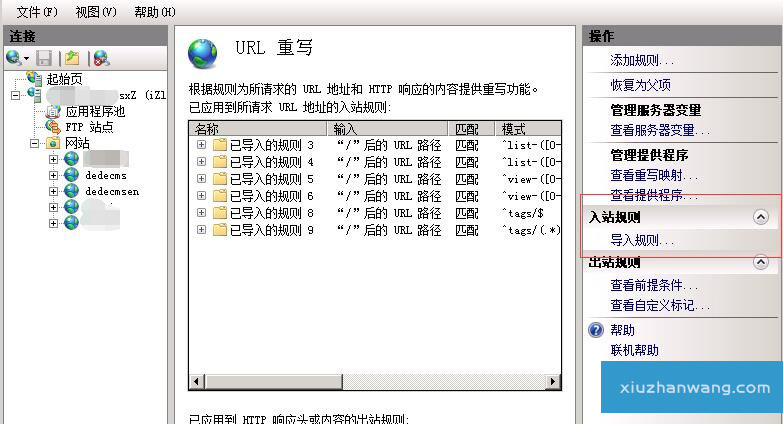Click the 添加规则... link

(x=642, y=61)
